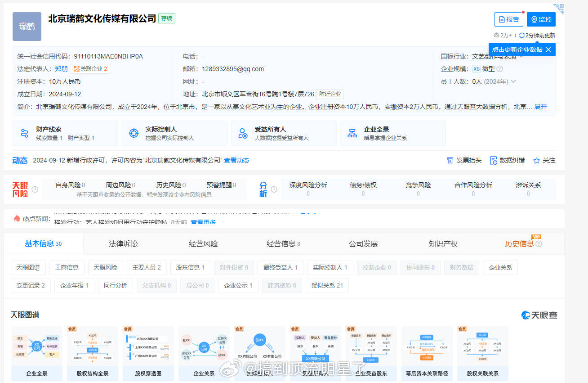Click the help icon beside 天眼风险
Screen dimensions: 588x383
(x=35, y=189)
